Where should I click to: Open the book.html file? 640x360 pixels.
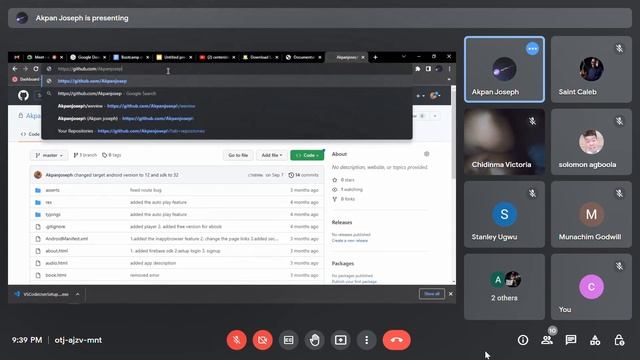[56, 275]
